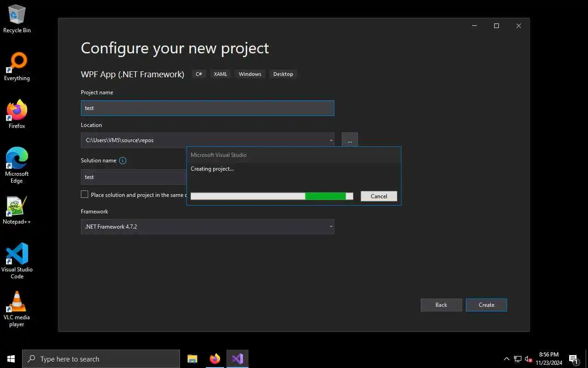Click the Project name text field

(208, 108)
